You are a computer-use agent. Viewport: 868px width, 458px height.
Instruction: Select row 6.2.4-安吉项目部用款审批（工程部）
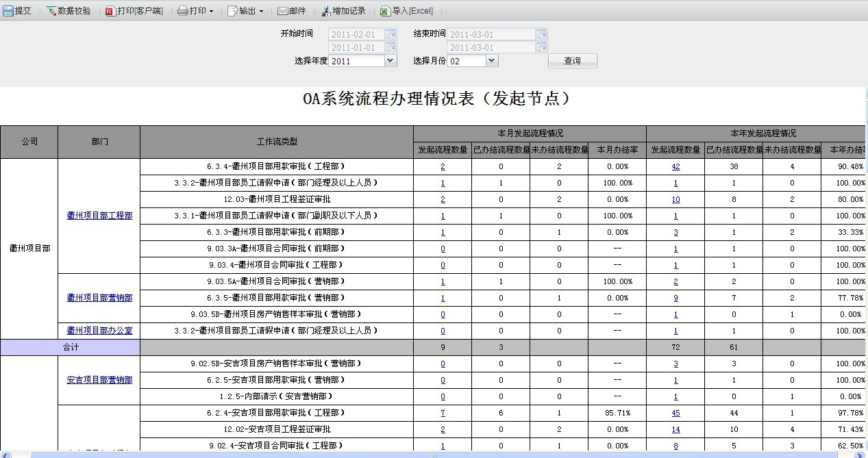[x=277, y=413]
